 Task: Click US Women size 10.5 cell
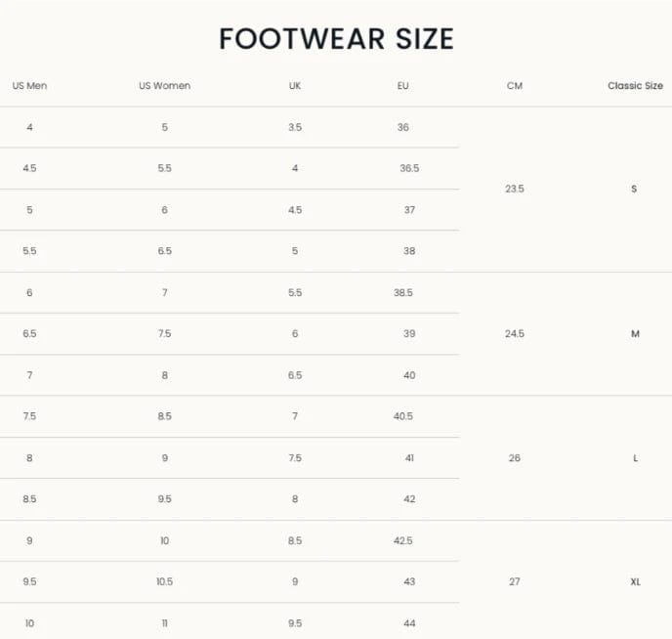pyautogui.click(x=164, y=582)
